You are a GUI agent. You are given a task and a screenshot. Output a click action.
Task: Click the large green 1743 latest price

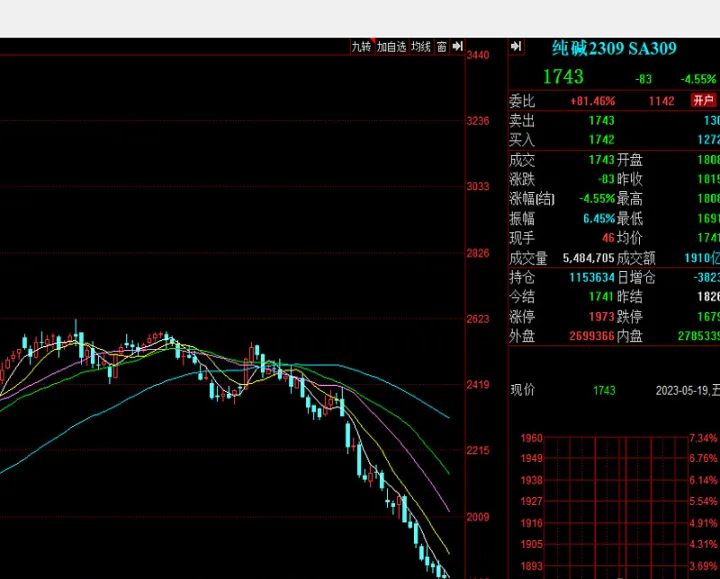(563, 77)
